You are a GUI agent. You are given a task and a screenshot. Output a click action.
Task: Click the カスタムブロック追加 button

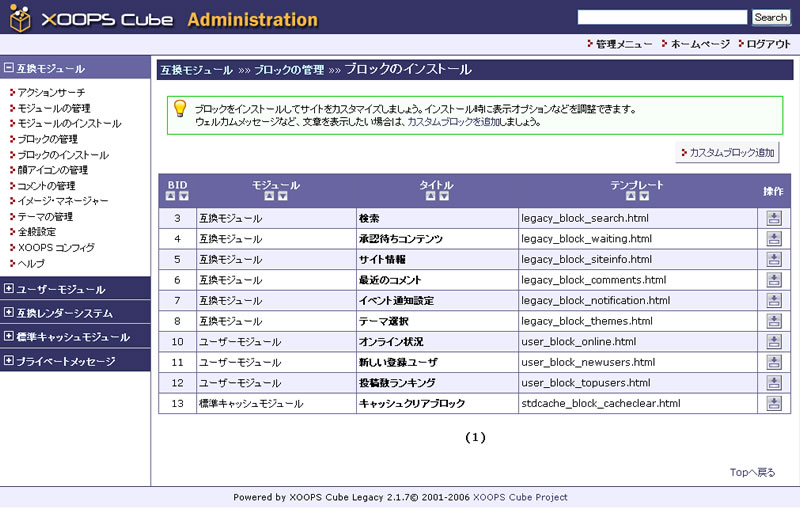(x=727, y=153)
